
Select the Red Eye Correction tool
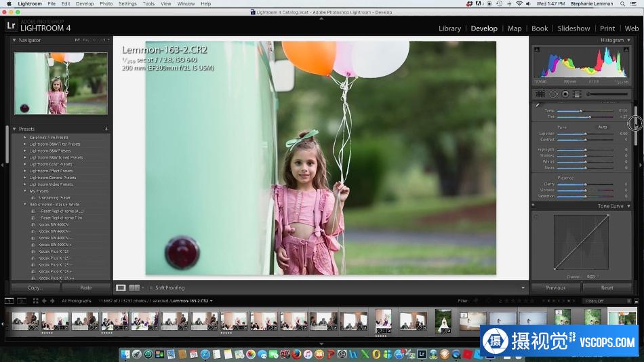coord(565,94)
